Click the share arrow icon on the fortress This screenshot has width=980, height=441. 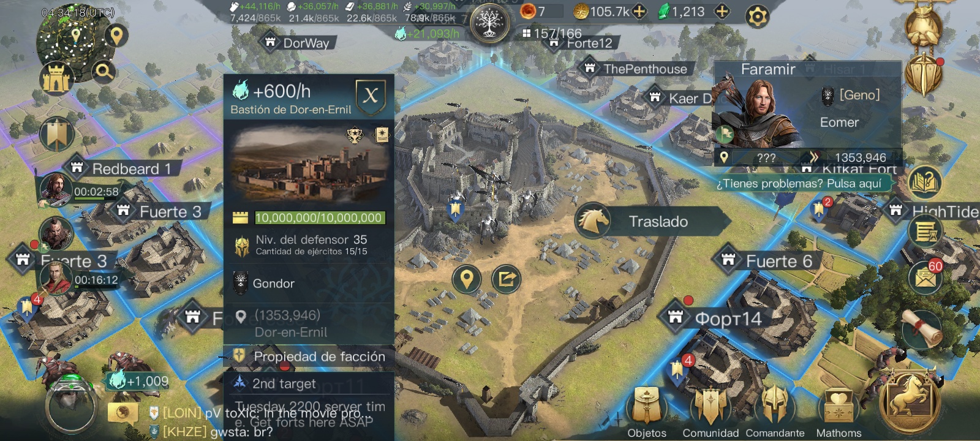click(506, 279)
